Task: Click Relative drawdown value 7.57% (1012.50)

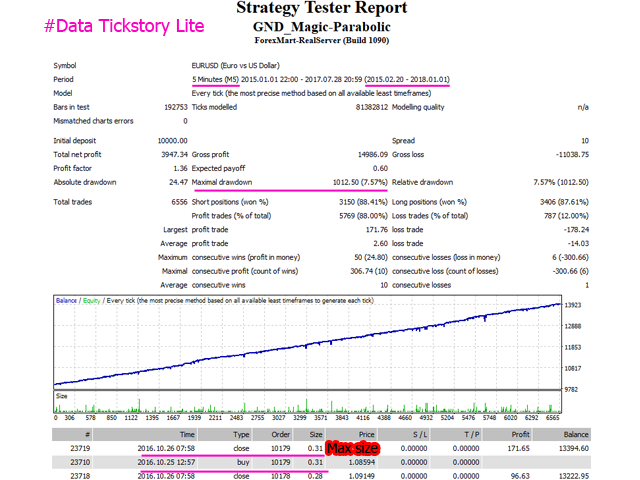Action: pyautogui.click(x=561, y=182)
